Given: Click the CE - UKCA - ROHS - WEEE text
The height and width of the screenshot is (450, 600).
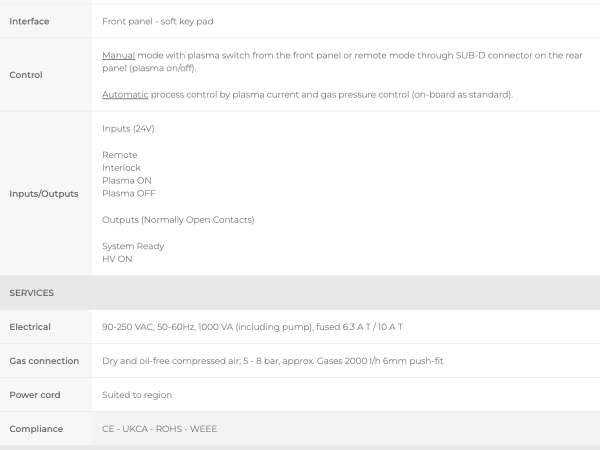Looking at the screenshot, I should [x=160, y=429].
